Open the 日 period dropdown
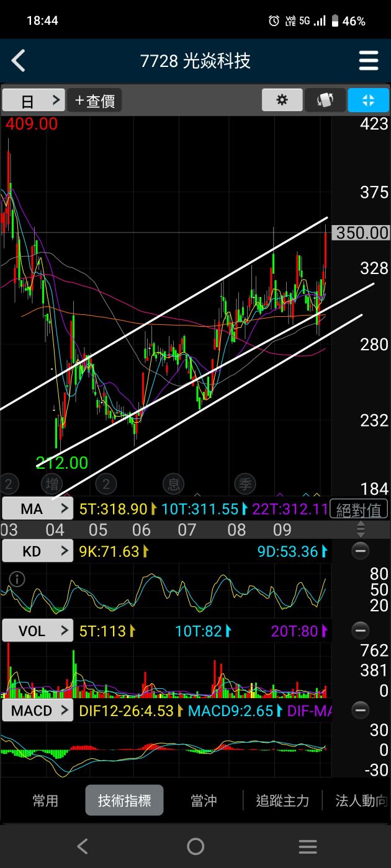 (x=34, y=100)
